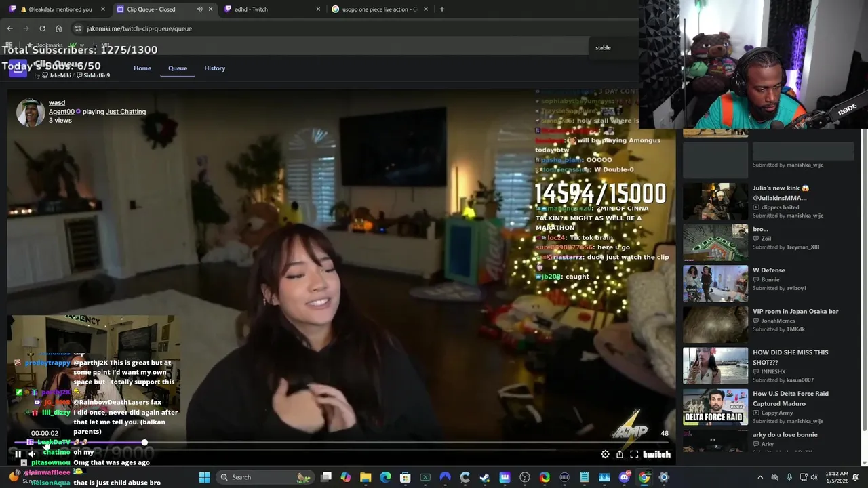Switch to '@leakdatv mentioned you' browser tab
The height and width of the screenshot is (488, 868).
58,9
